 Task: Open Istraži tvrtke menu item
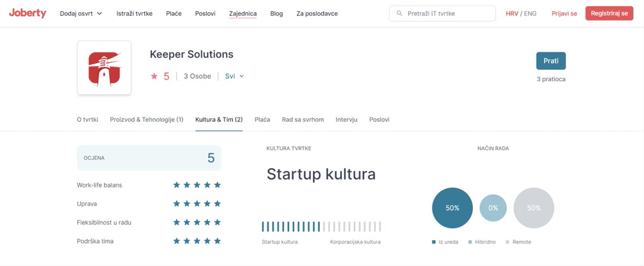(x=134, y=13)
